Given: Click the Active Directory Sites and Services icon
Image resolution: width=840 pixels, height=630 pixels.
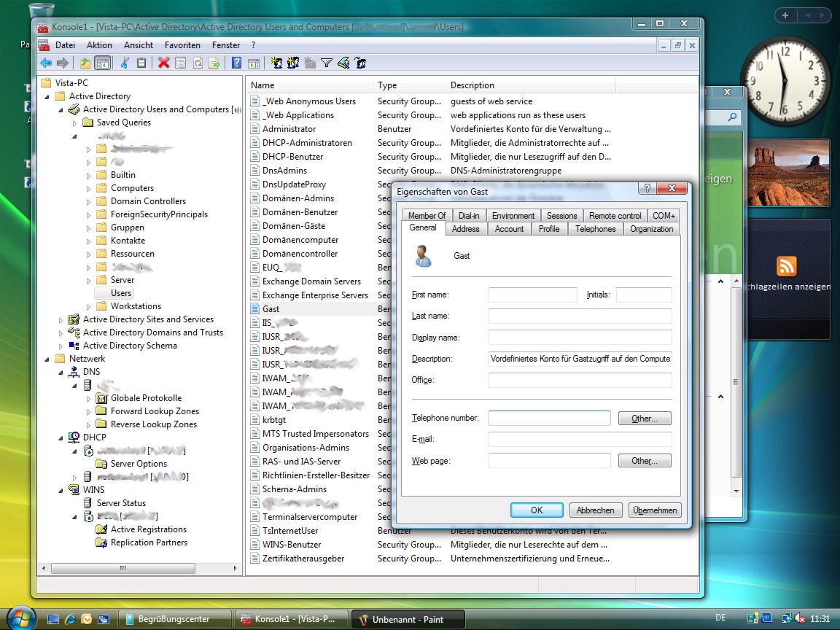Looking at the screenshot, I should 74,319.
